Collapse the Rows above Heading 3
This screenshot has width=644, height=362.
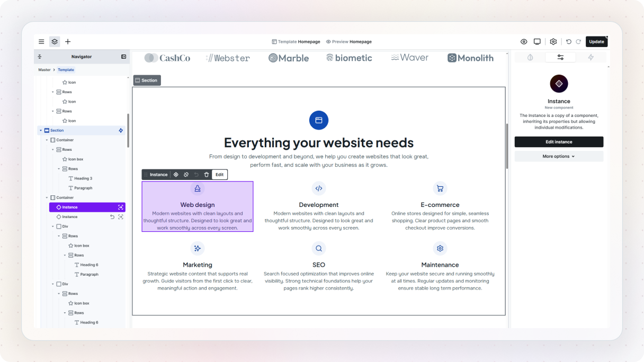59,169
